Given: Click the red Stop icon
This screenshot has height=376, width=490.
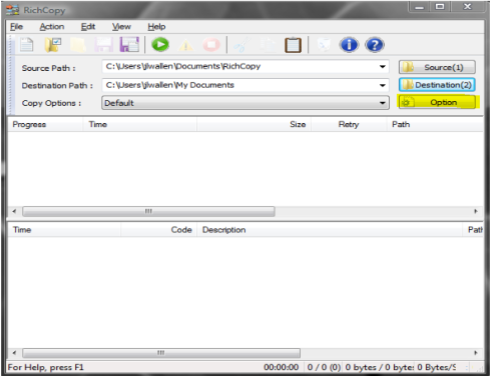Looking at the screenshot, I should pos(211,45).
